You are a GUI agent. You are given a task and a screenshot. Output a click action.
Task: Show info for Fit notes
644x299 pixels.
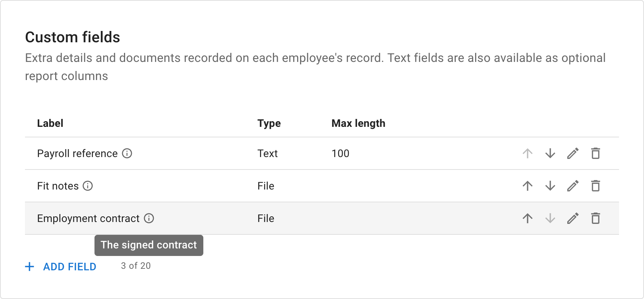[x=88, y=186]
